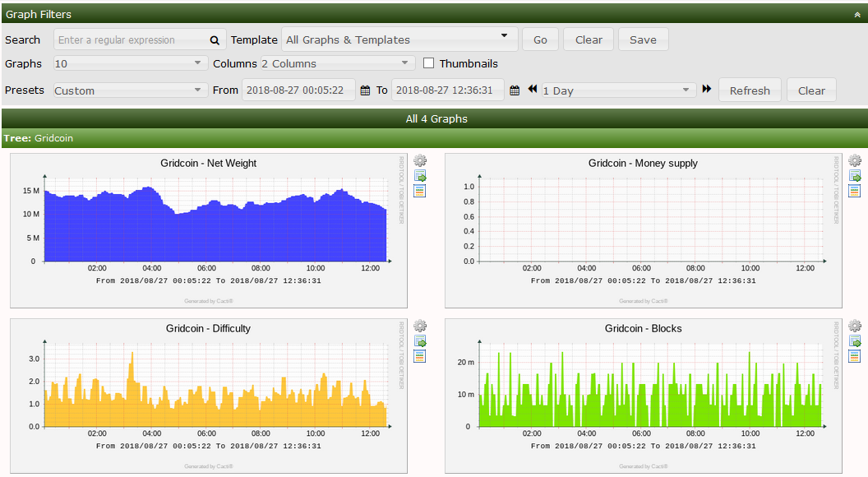Open the To date calendar picker
Viewport: 868px width, 477px height.
click(515, 90)
